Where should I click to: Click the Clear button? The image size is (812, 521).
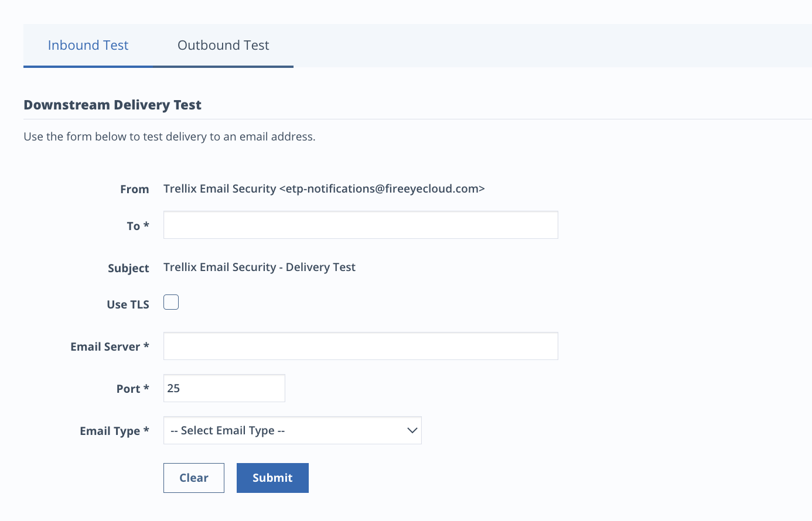point(194,478)
